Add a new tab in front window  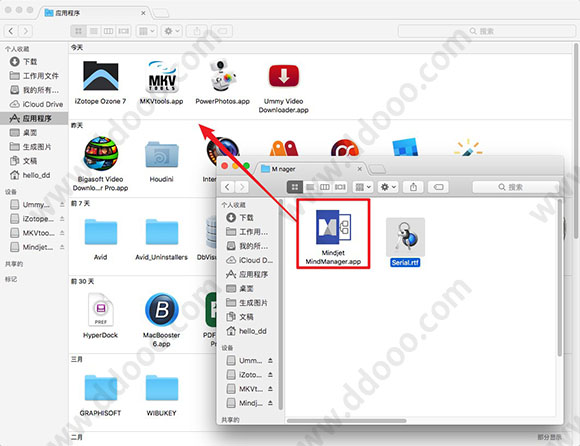pos(377,169)
